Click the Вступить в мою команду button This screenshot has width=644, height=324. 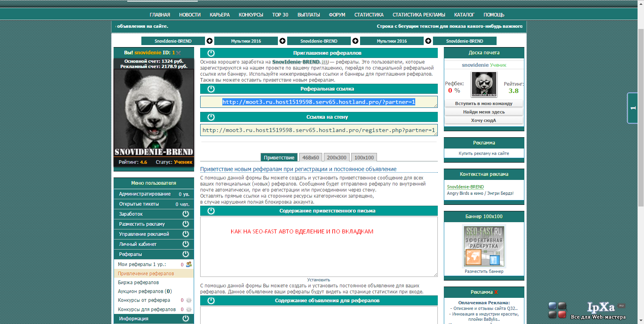tap(484, 103)
